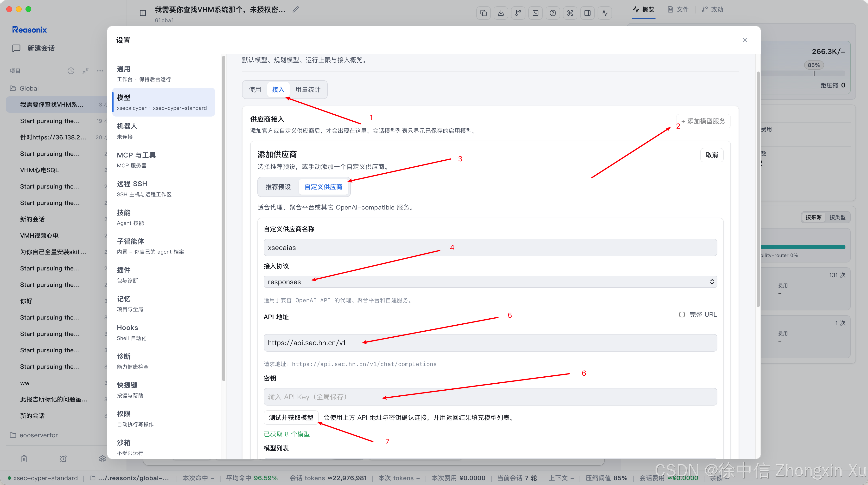
Task: Click the settings navigation list scrollbar
Action: (223, 219)
